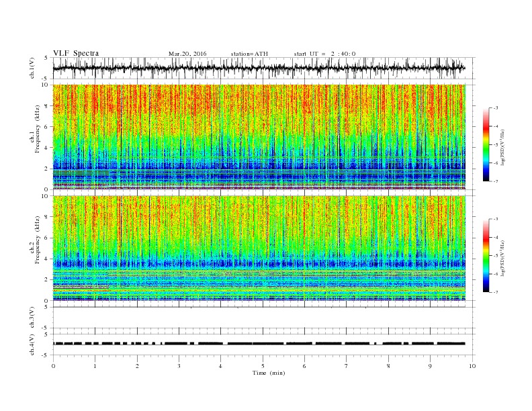Click the ch.1 spectrogram color scale bar
The height and width of the screenshot is (411, 532).
[486, 145]
